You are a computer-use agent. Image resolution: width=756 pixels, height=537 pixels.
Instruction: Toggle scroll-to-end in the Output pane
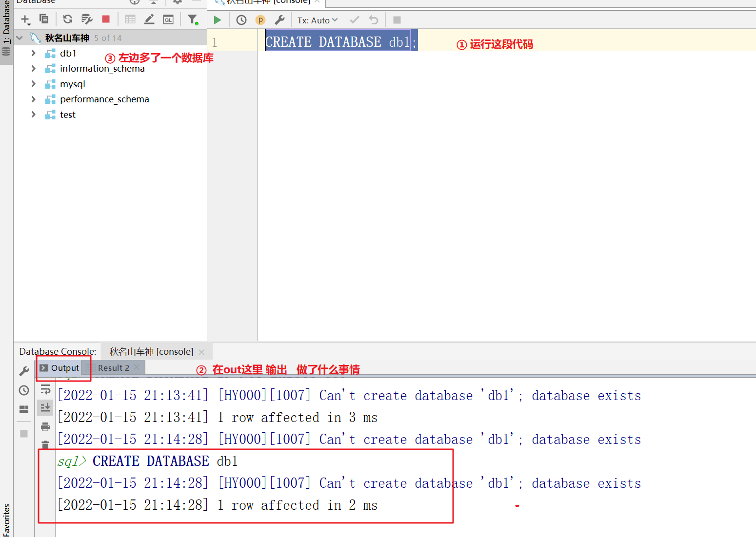(45, 407)
